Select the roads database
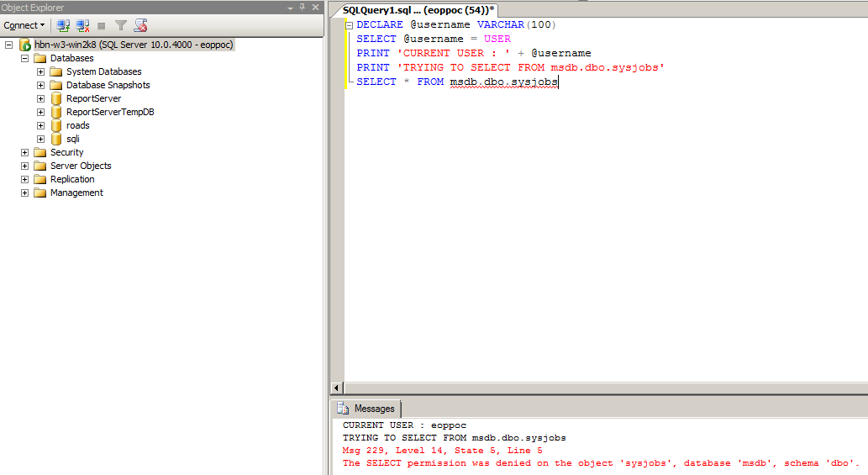The width and height of the screenshot is (868, 475). coord(77,125)
